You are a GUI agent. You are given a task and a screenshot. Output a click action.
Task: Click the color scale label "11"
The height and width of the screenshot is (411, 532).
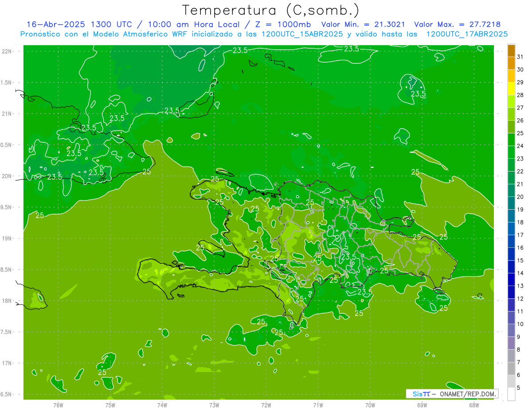coord(520,311)
